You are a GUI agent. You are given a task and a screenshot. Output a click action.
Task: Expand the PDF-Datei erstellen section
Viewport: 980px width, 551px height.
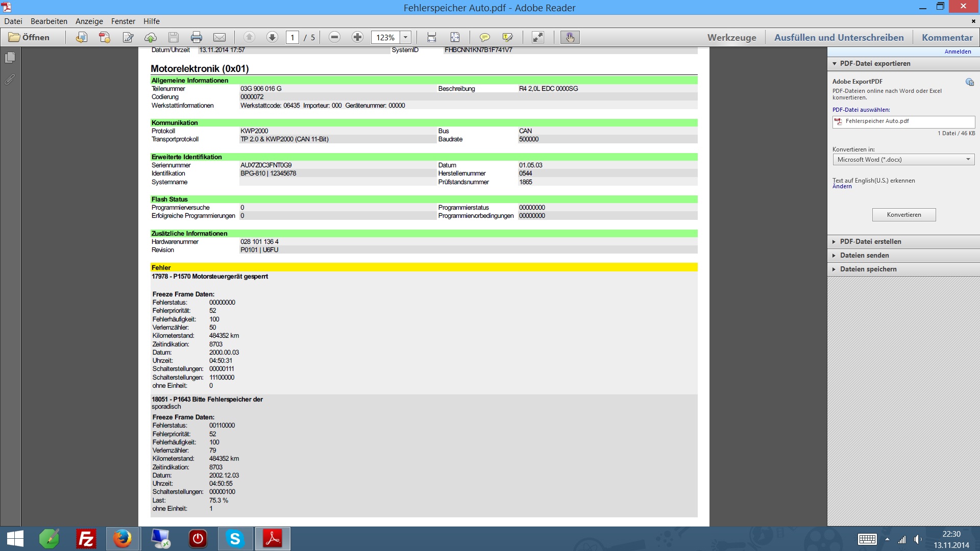[x=870, y=241]
